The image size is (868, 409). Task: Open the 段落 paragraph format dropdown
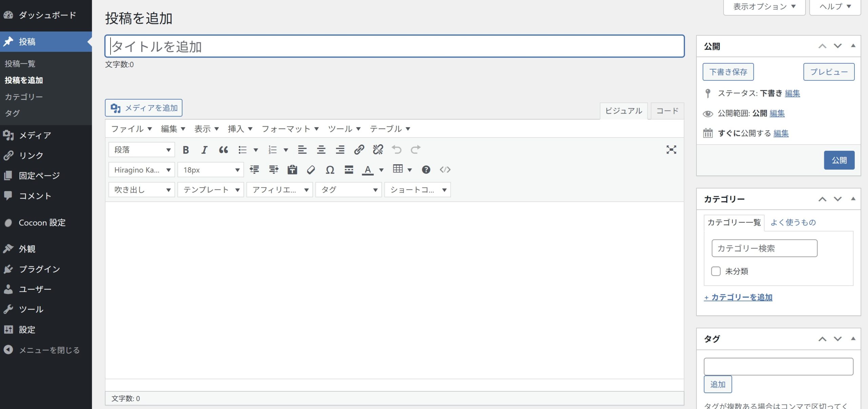142,150
